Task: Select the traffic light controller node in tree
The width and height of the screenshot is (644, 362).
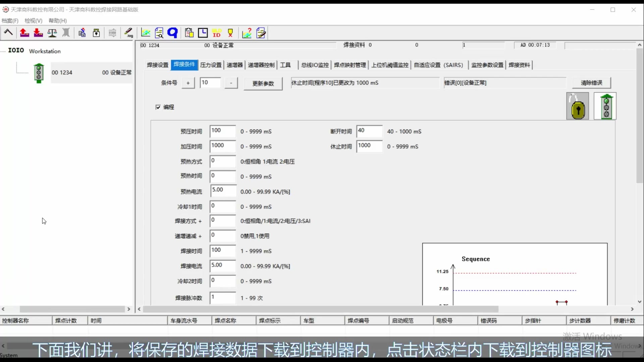Action: point(39,73)
